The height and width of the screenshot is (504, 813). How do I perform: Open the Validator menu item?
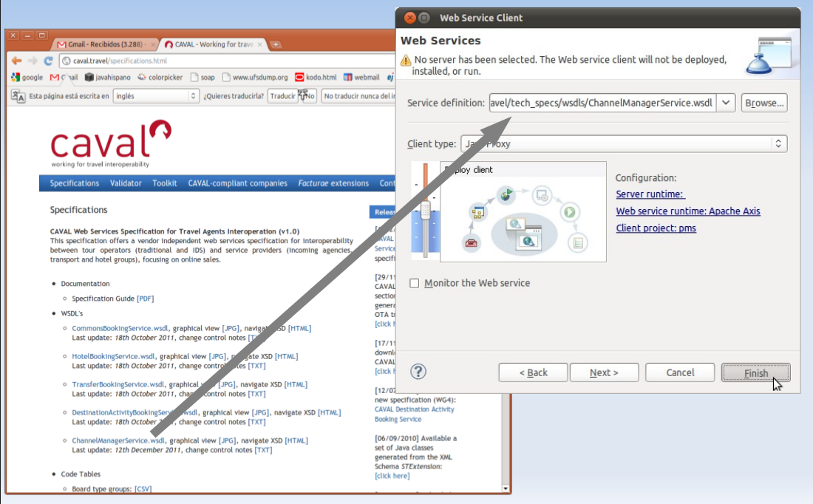[x=126, y=183]
